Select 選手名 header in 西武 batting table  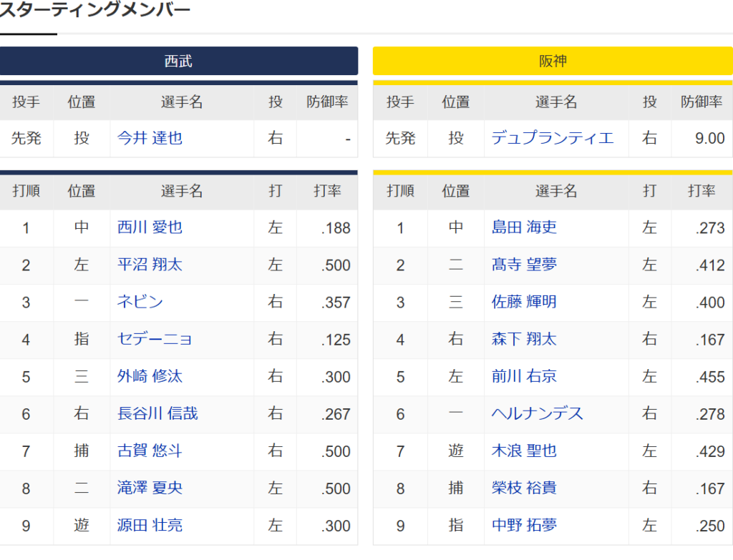click(182, 191)
